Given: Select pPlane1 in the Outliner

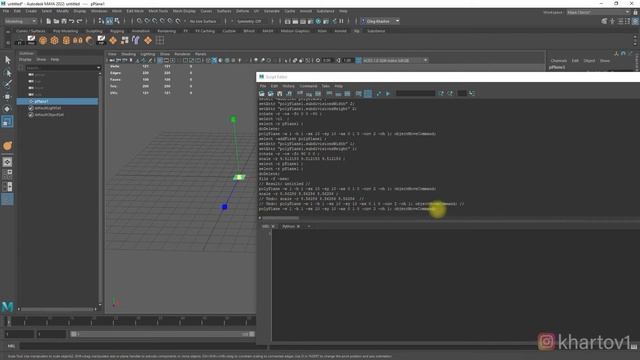Looking at the screenshot, I should pos(58,101).
